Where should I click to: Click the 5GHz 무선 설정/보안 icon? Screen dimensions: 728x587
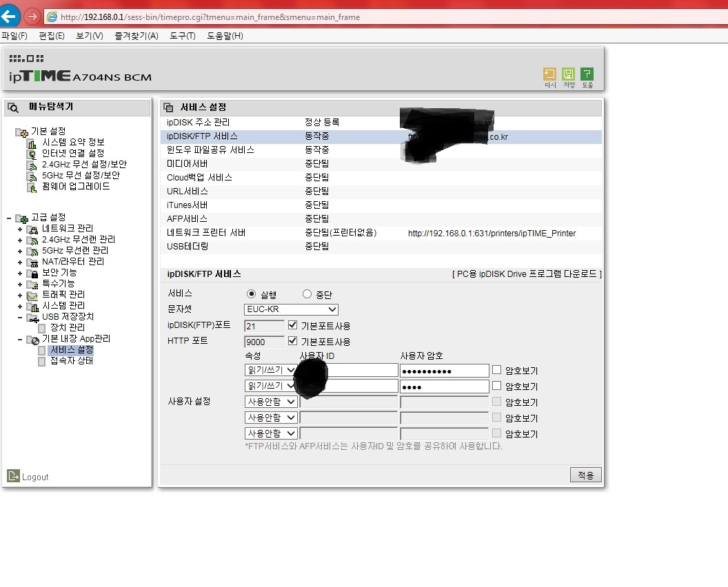click(x=32, y=176)
